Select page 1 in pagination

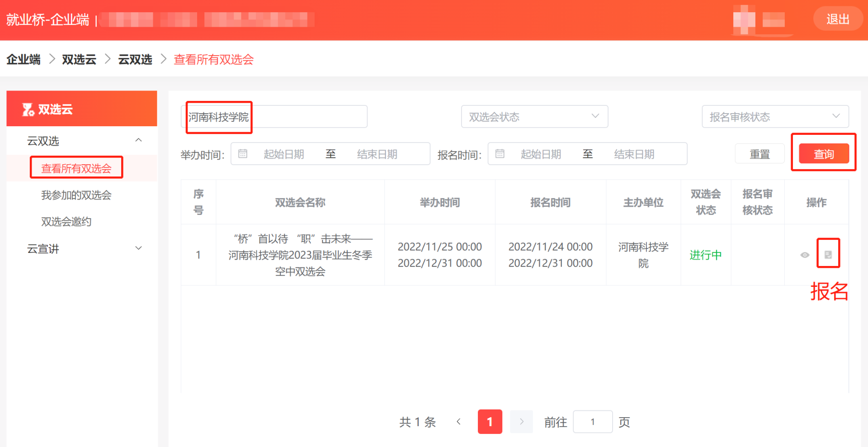(490, 422)
